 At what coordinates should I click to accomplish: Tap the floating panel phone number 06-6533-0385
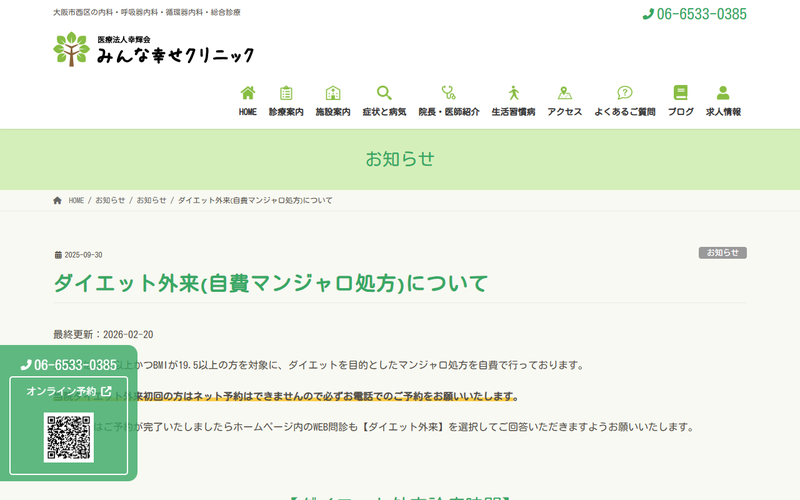coord(69,365)
